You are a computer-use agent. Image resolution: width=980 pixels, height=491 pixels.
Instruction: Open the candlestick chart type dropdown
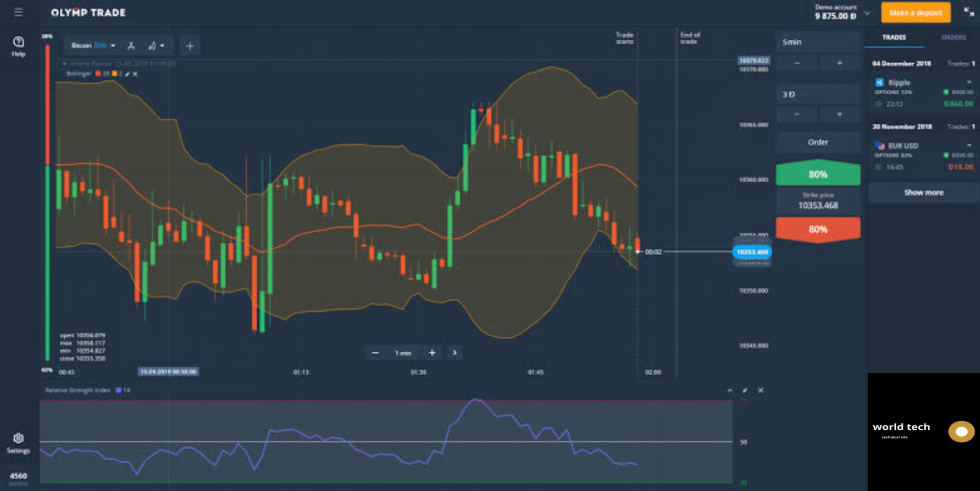click(x=156, y=46)
